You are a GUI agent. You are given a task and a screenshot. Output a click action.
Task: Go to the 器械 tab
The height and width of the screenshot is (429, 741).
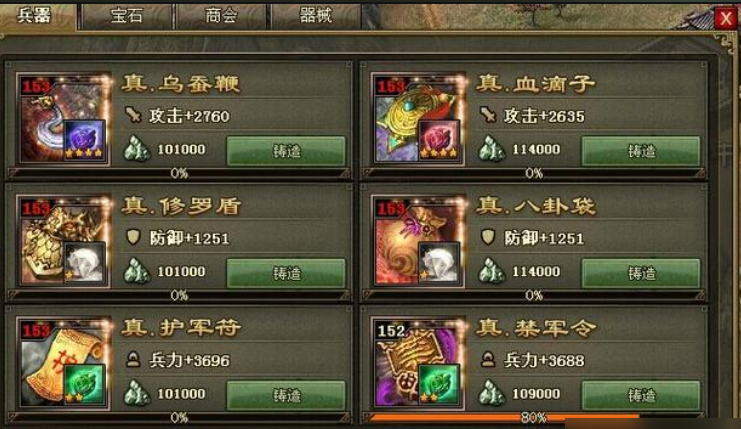click(x=316, y=16)
